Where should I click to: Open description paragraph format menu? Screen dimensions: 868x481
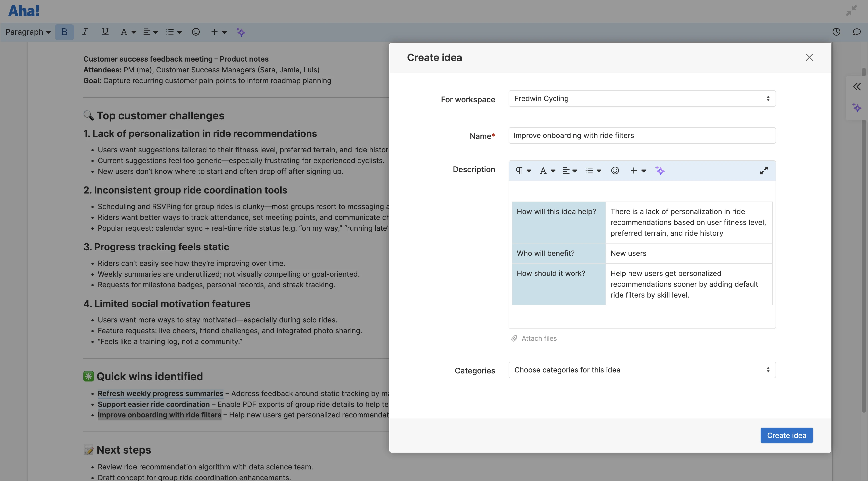523,171
